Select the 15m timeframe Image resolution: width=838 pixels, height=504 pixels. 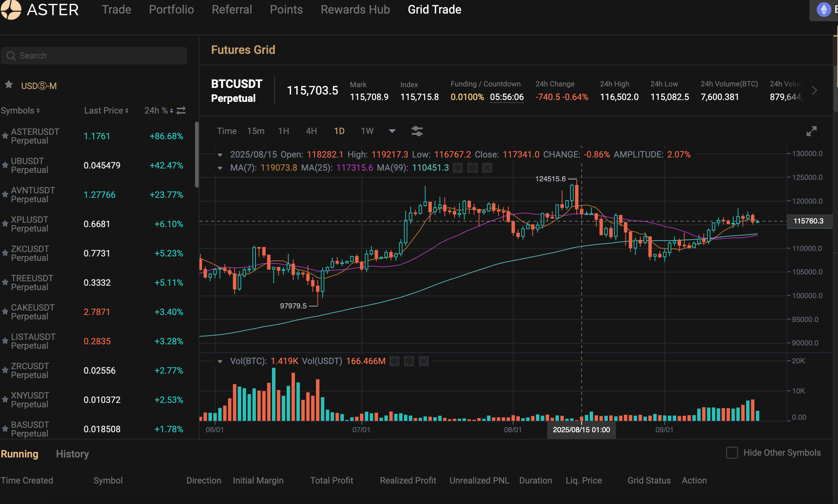[256, 131]
